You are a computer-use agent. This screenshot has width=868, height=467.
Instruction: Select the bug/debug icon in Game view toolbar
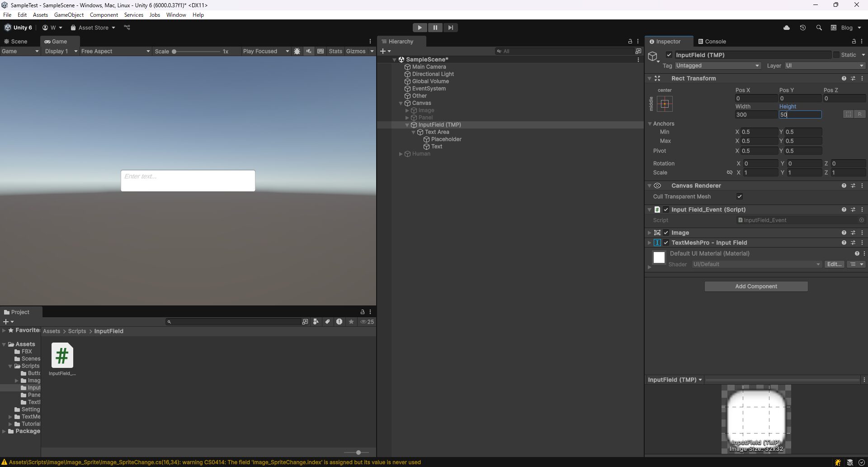297,51
